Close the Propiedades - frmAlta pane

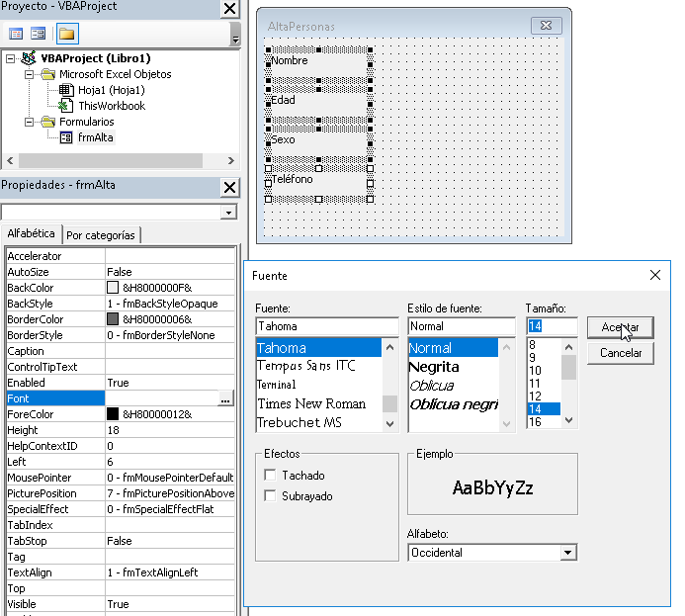(x=229, y=188)
